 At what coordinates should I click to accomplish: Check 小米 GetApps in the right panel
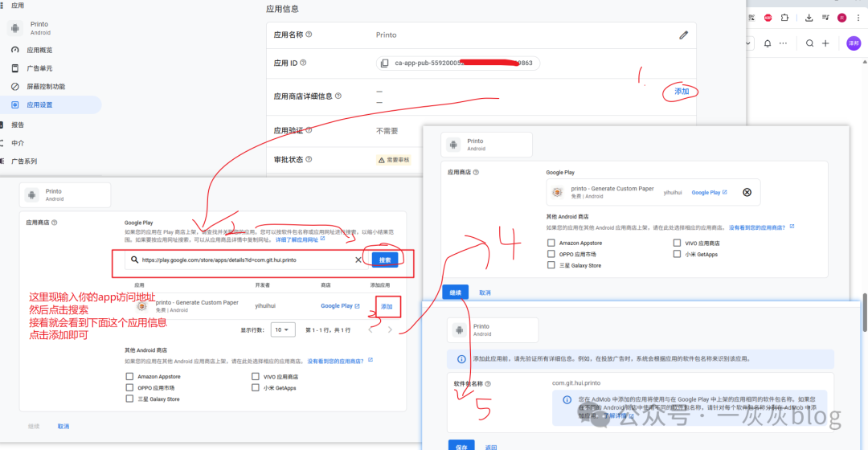(x=677, y=253)
